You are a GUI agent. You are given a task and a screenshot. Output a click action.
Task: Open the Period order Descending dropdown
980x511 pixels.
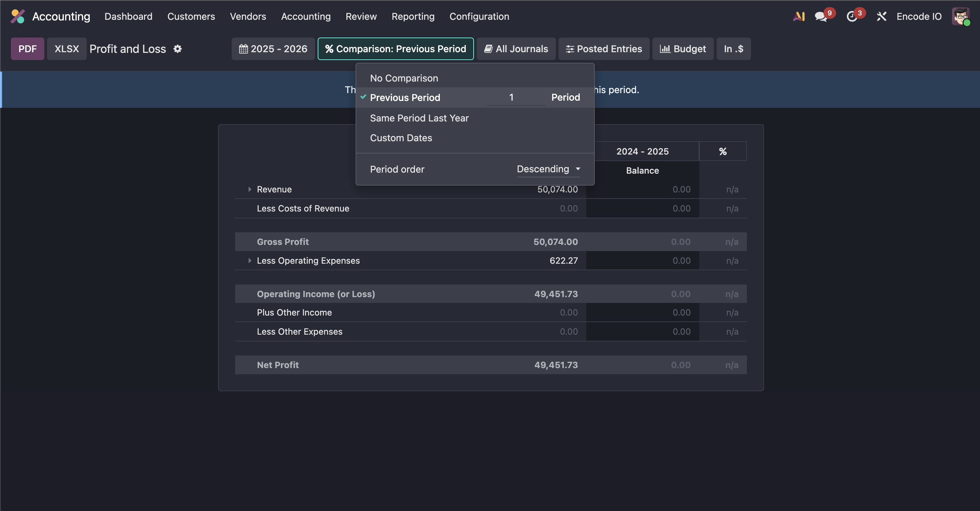coord(548,169)
